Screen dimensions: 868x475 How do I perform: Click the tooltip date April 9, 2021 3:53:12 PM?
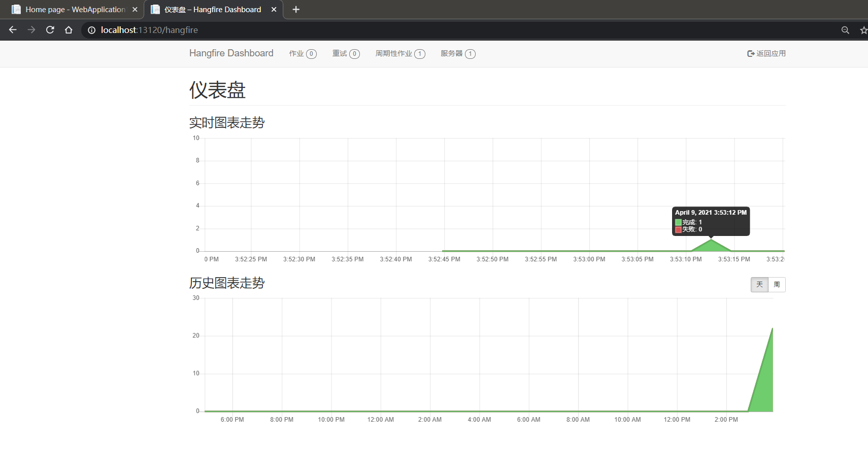[x=711, y=213]
